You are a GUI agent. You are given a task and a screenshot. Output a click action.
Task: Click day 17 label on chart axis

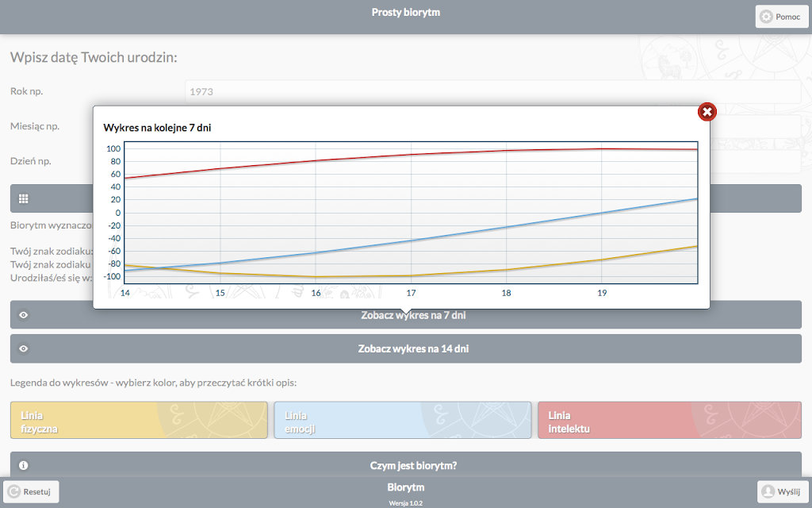point(412,293)
